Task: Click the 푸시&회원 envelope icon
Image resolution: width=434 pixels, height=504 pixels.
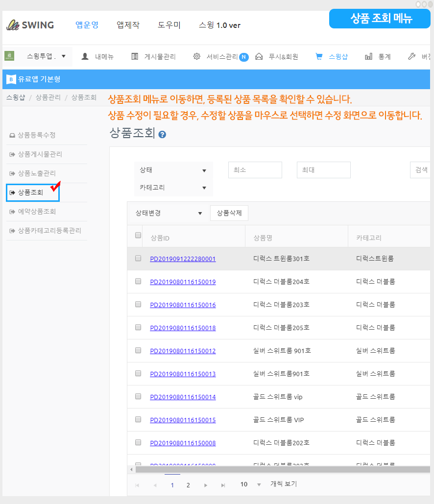Action: 259,56
